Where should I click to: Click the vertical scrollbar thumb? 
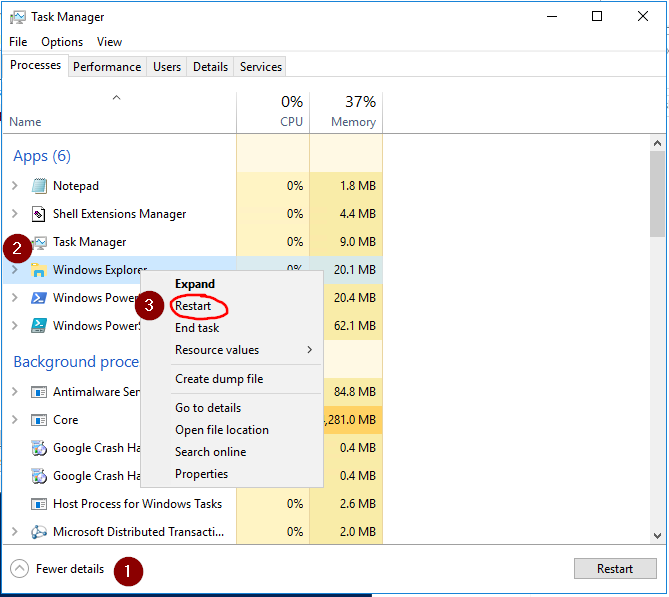point(657,194)
